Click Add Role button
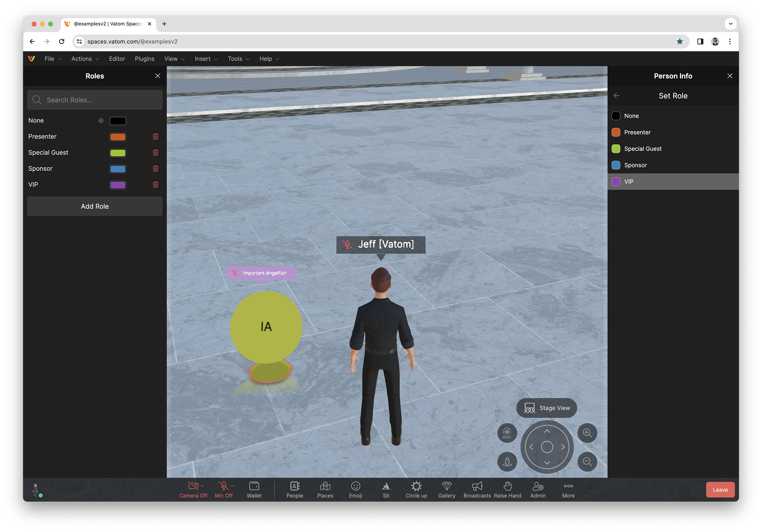762x532 pixels. [x=94, y=206]
